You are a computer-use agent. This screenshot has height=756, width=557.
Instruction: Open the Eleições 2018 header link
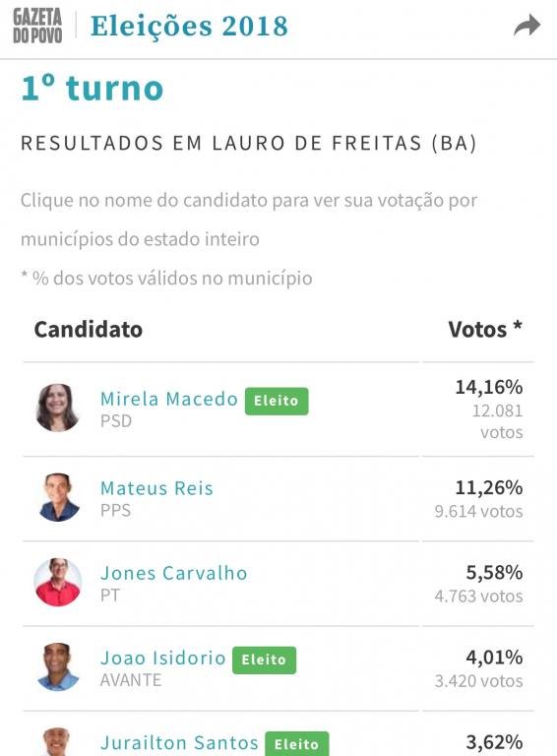[189, 26]
